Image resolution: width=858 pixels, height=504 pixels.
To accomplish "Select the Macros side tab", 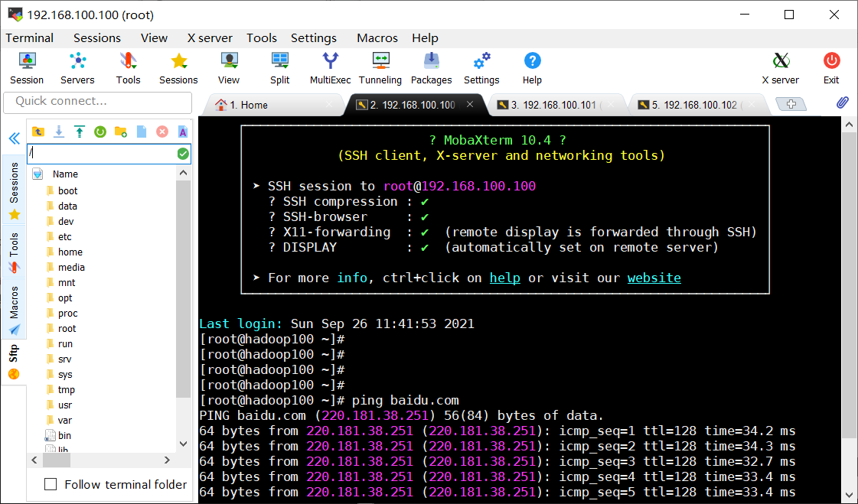I will (x=15, y=310).
